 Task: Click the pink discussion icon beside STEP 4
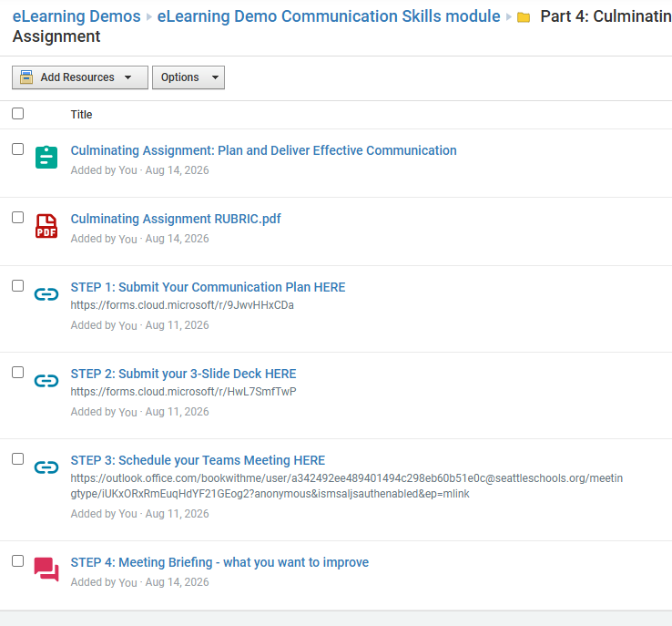point(46,569)
